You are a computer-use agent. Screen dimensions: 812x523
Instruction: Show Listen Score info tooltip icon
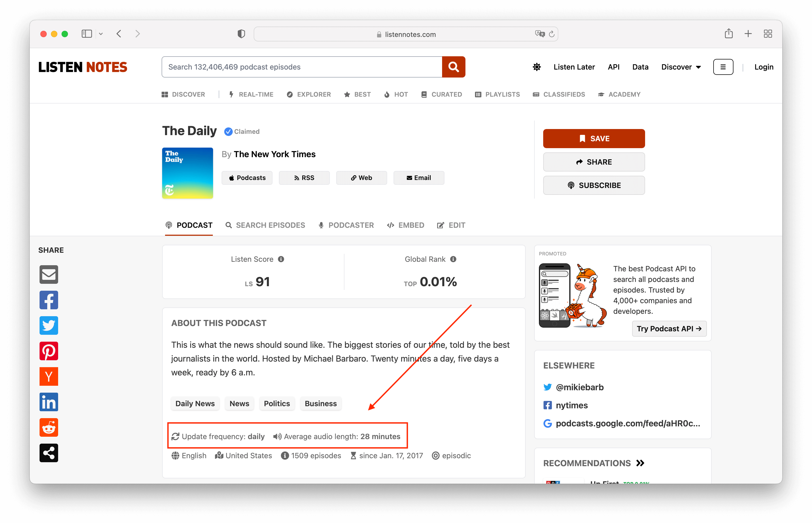click(281, 259)
